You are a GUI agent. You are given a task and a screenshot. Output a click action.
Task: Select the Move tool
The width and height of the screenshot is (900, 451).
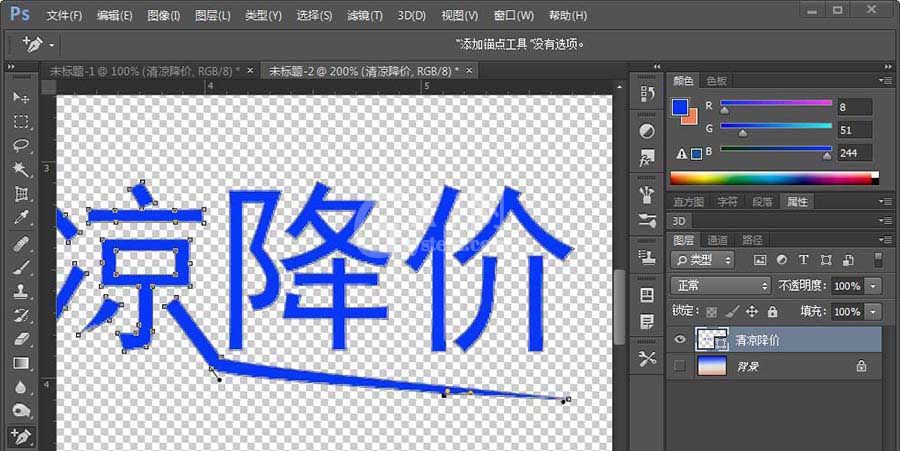(21, 98)
